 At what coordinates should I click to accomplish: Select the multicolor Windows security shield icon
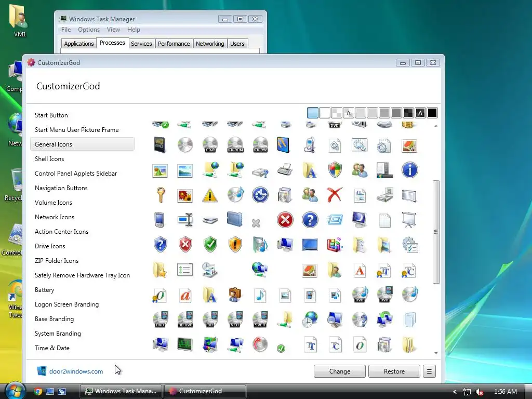click(x=335, y=170)
